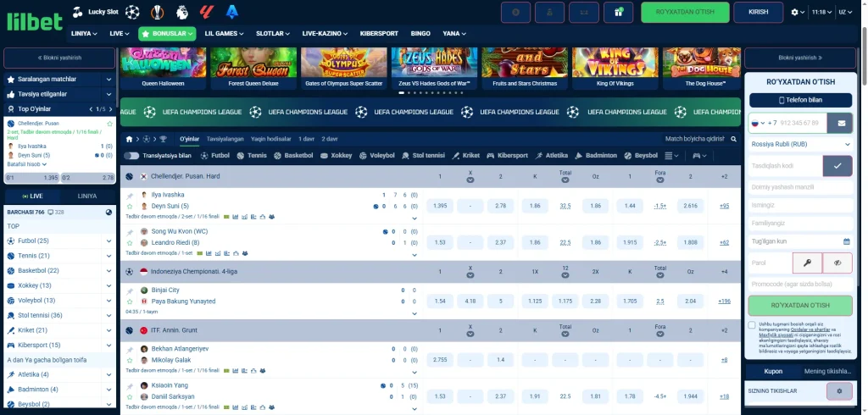868x415 pixels.
Task: Toggle password visibility eye icon
Action: click(x=837, y=263)
